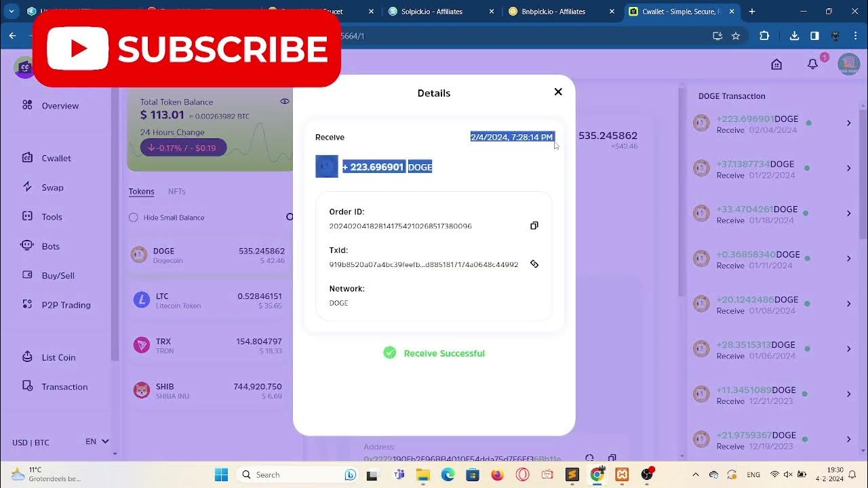Close the Details dialog
The height and width of the screenshot is (488, 868).
tap(558, 92)
